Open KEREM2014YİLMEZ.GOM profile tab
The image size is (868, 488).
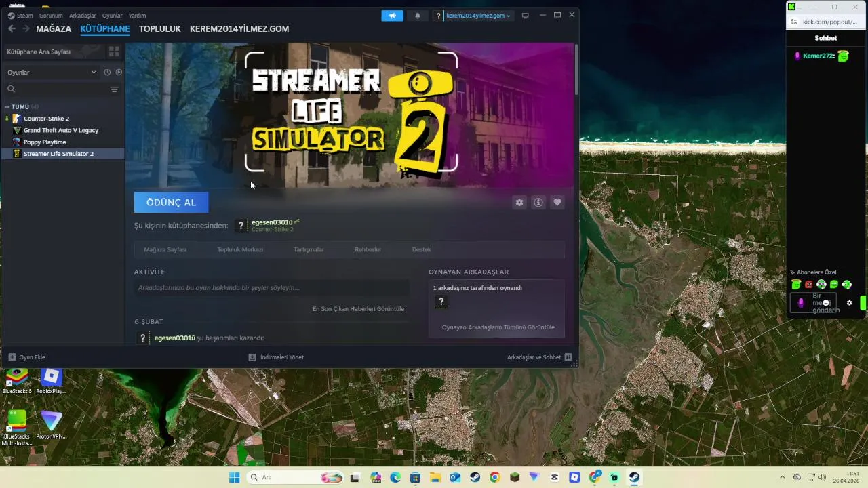point(239,28)
